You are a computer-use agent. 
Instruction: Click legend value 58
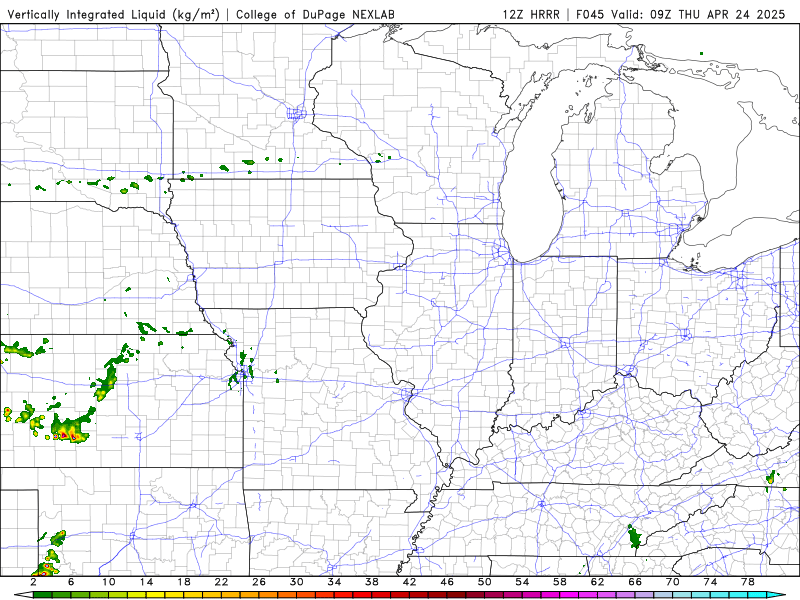pyautogui.click(x=560, y=582)
